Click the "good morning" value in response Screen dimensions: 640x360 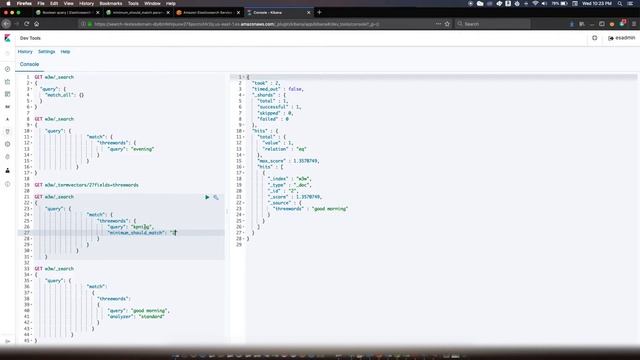(330, 209)
